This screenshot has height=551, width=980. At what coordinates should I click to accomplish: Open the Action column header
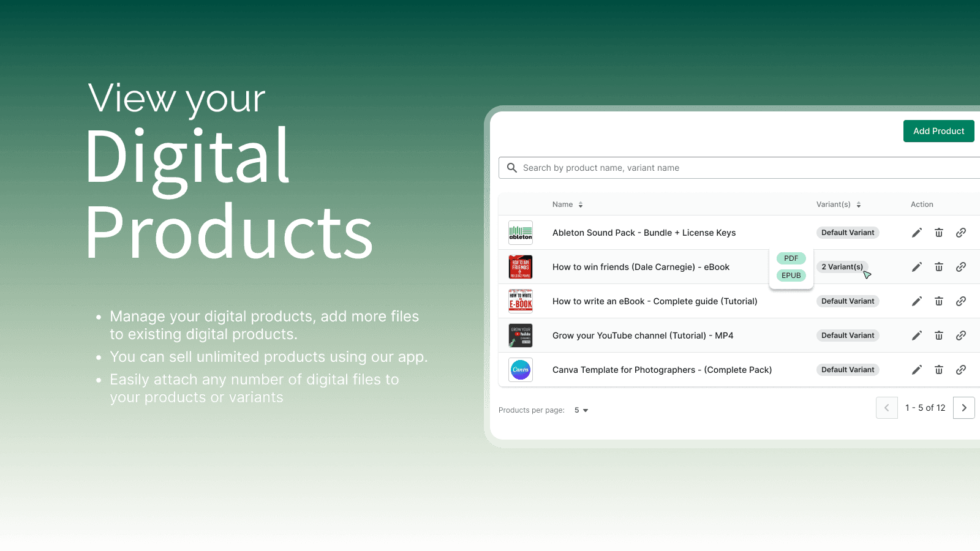click(x=922, y=204)
